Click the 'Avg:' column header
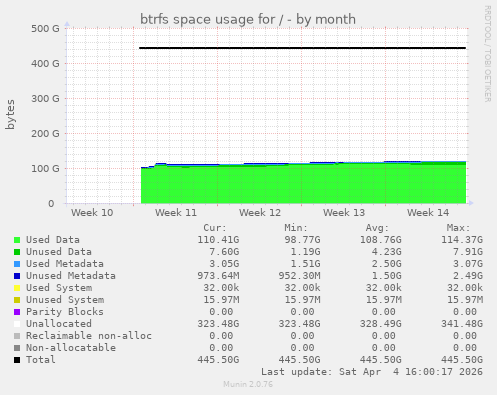The image size is (497, 395). click(x=377, y=228)
